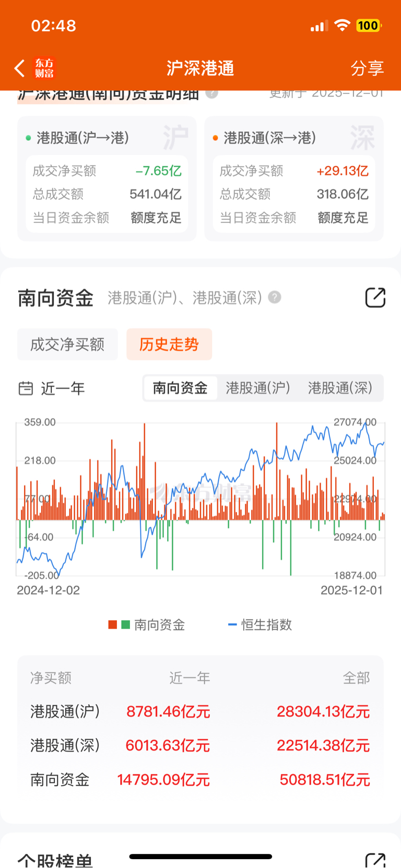Tap the 14795.09亿元 value for 南向资金

click(x=163, y=780)
